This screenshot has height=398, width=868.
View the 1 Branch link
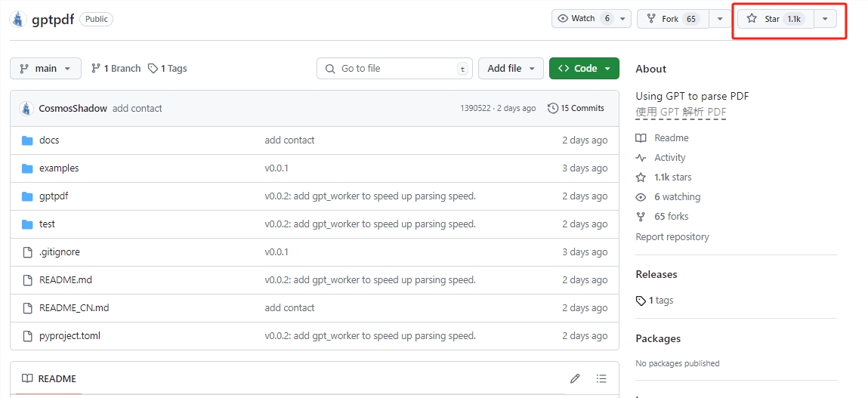[116, 69]
